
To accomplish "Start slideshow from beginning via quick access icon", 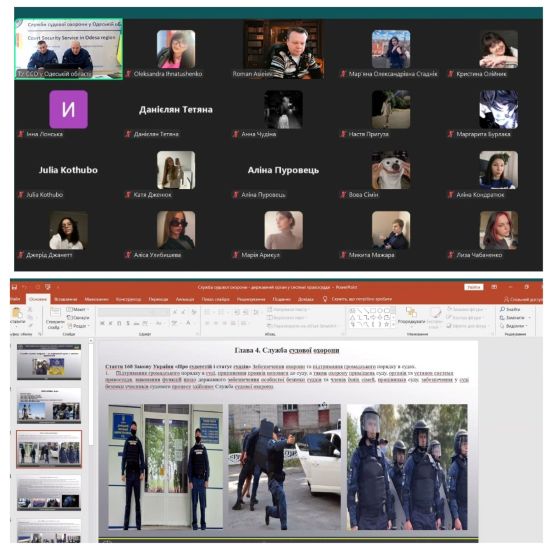I will (48, 287).
